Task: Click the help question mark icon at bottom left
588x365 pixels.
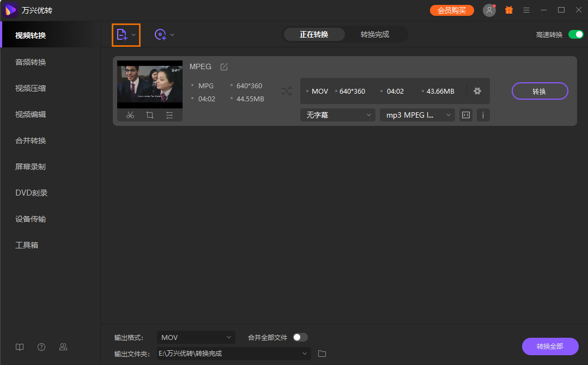Action: [x=41, y=347]
